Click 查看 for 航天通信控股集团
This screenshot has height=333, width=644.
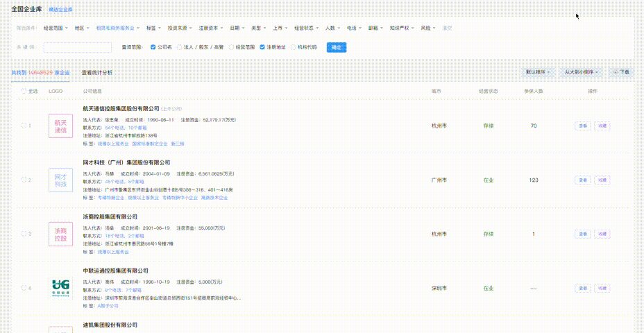coord(582,126)
